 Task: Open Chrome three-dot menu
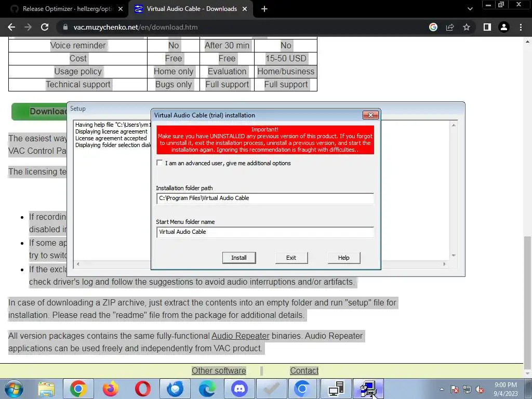(521, 27)
